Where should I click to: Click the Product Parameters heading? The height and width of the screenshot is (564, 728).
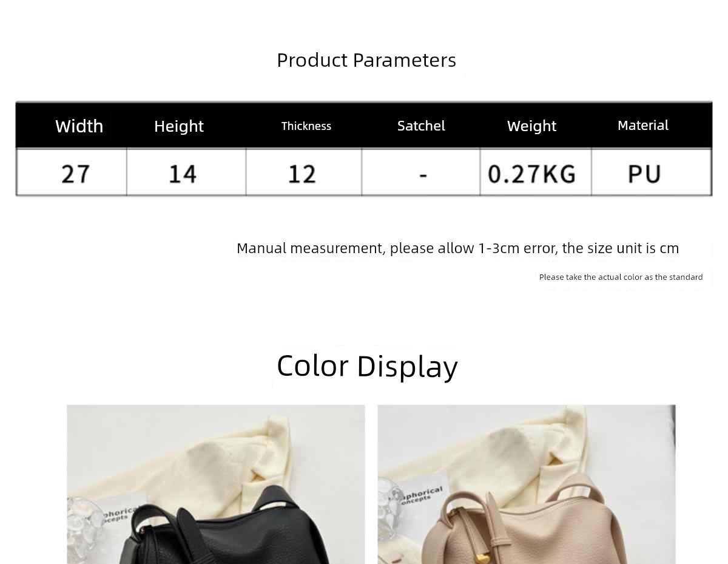coord(366,60)
